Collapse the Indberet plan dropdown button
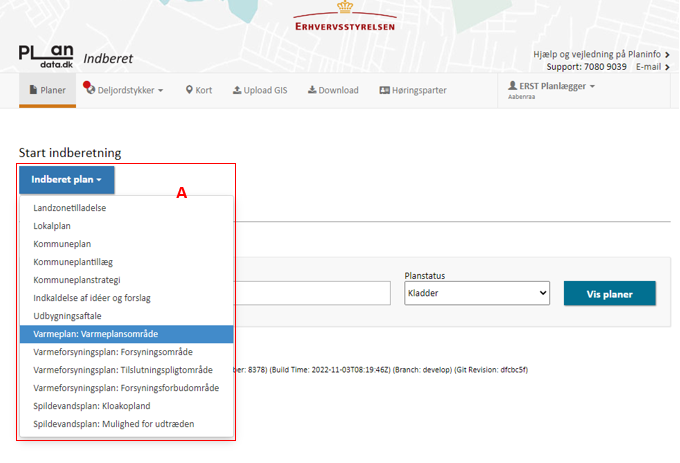The height and width of the screenshot is (463, 680). point(66,180)
